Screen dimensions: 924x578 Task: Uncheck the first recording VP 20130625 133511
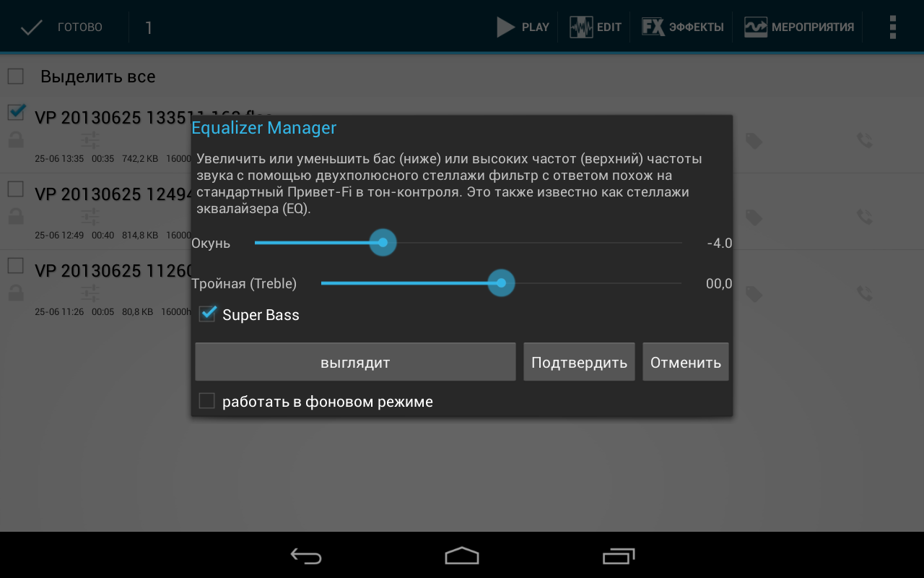point(16,113)
